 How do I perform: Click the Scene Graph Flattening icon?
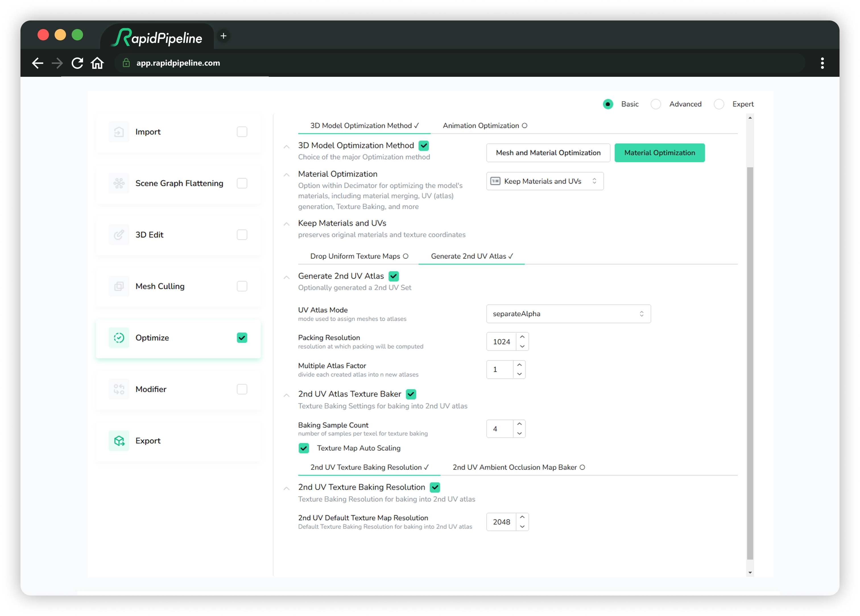pos(119,183)
